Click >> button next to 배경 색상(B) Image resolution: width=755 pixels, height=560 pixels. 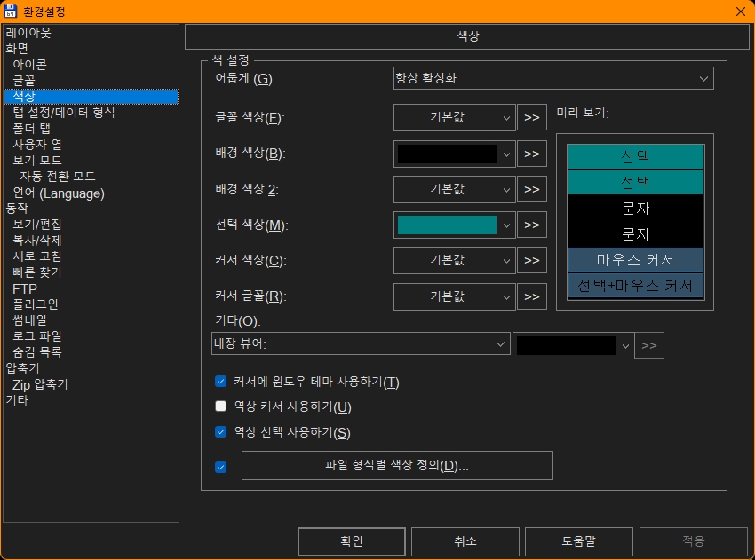click(x=531, y=154)
